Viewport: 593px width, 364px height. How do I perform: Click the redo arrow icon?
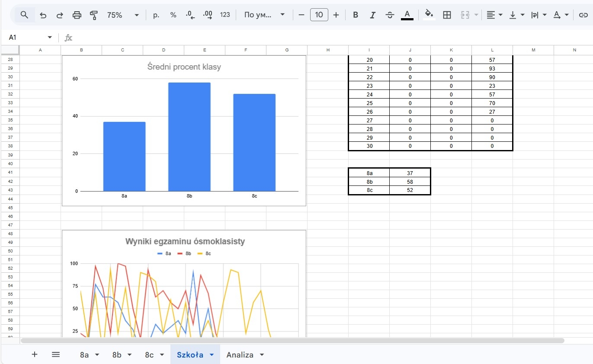click(60, 15)
